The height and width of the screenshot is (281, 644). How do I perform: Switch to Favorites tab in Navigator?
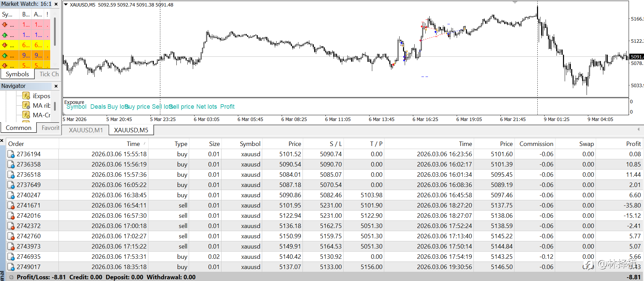pyautogui.click(x=50, y=128)
